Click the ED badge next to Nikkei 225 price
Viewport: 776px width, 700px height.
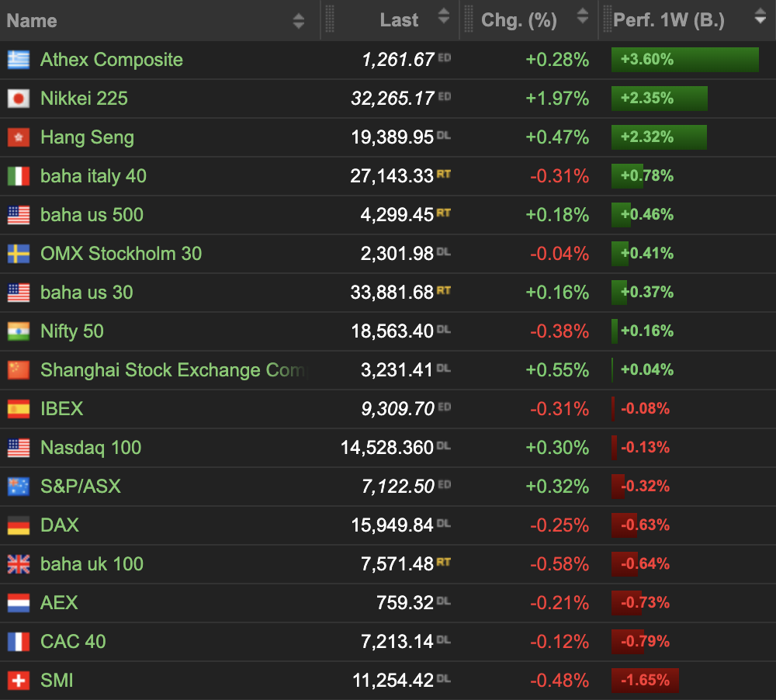click(x=445, y=96)
